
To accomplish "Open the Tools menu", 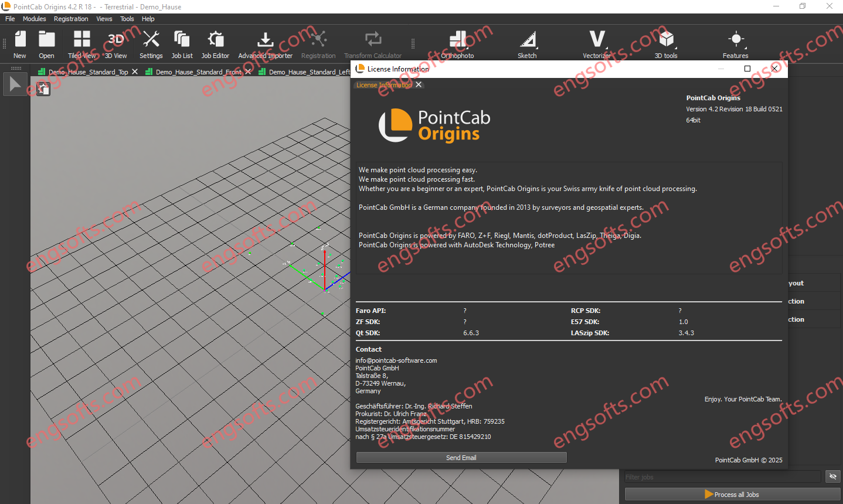I will tap(127, 19).
